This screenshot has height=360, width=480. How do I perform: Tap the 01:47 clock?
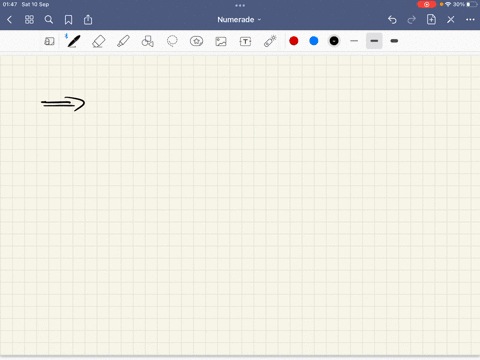coord(10,4)
